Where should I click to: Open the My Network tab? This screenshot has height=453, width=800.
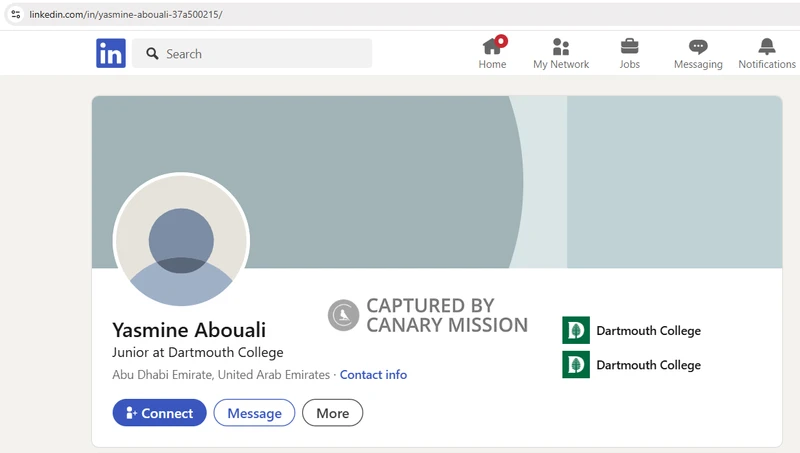(x=561, y=53)
